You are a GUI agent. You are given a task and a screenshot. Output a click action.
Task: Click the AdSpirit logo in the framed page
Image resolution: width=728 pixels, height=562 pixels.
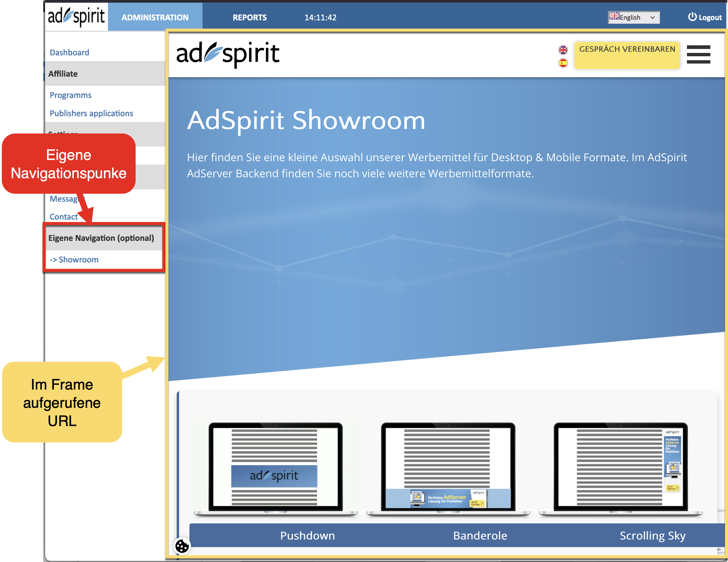pyautogui.click(x=228, y=54)
